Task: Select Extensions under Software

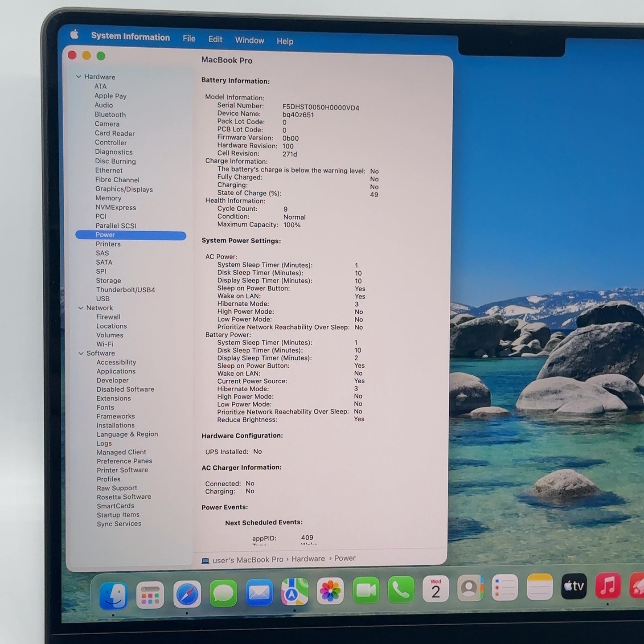Action: (114, 398)
